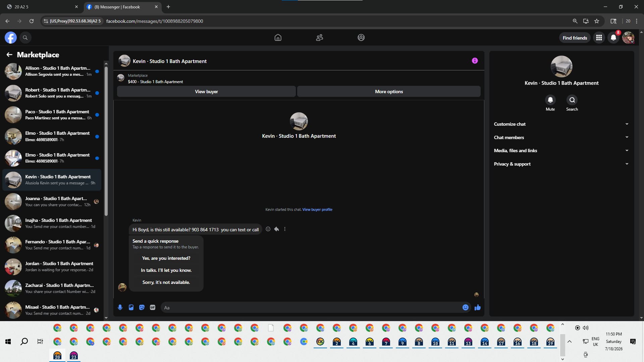Viewport: 644px width, 362px height.
Task: Open a new browser tab
Action: [x=168, y=7]
